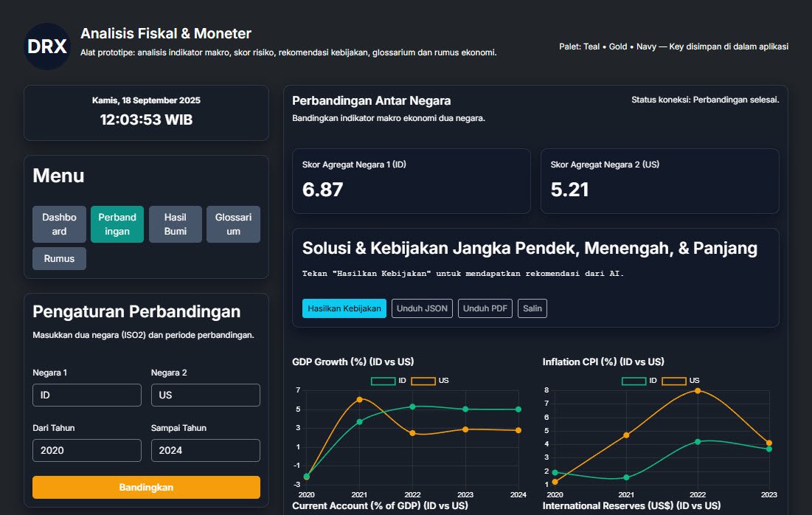Click US 2022 peak point in Inflation chart
Image resolution: width=812 pixels, height=515 pixels.
pos(698,390)
